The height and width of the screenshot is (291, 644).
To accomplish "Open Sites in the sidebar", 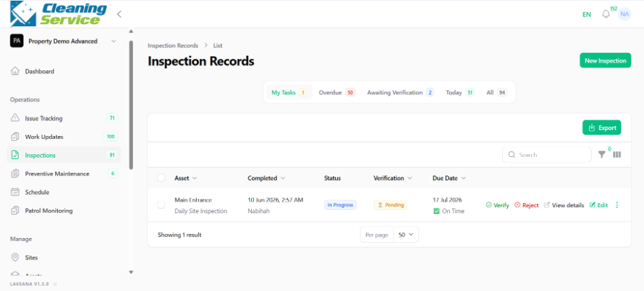I will coord(64,258).
